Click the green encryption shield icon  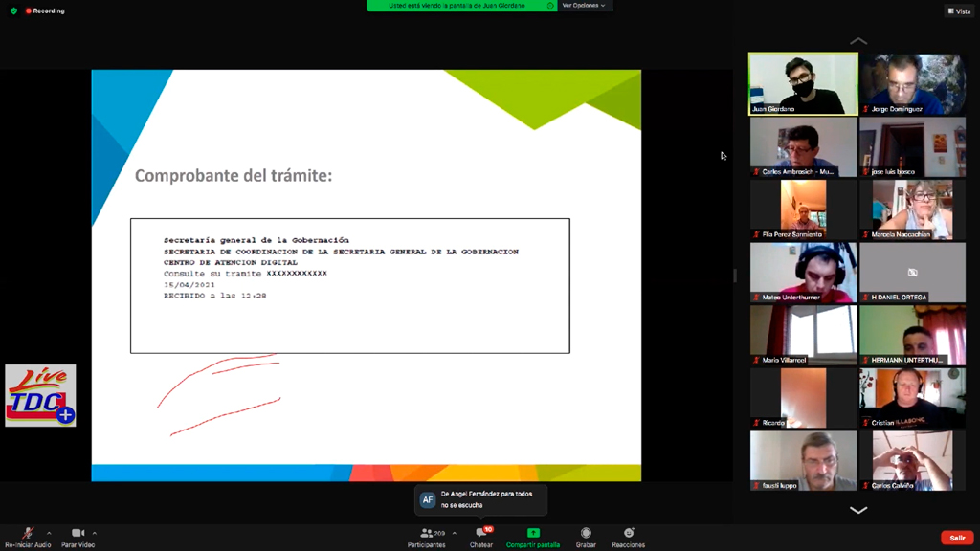[x=13, y=11]
